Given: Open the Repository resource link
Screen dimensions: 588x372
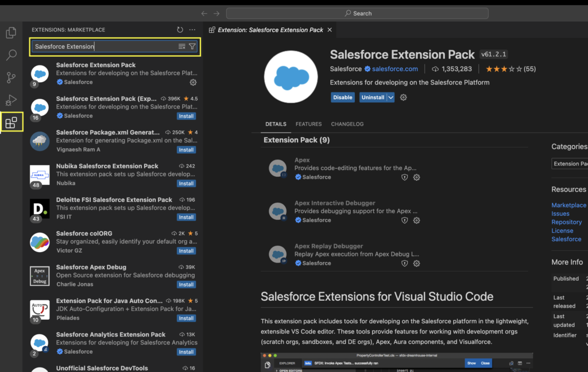Looking at the screenshot, I should (567, 222).
